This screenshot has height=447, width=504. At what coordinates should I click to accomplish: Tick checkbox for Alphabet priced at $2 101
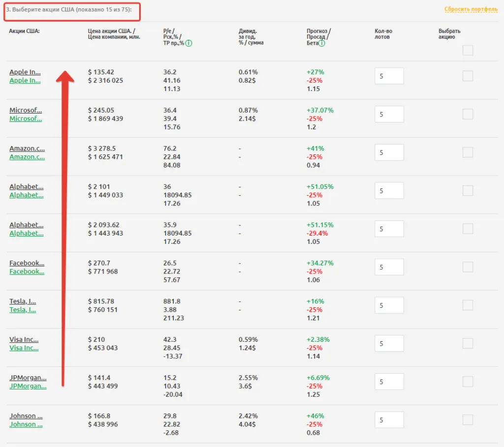click(468, 190)
